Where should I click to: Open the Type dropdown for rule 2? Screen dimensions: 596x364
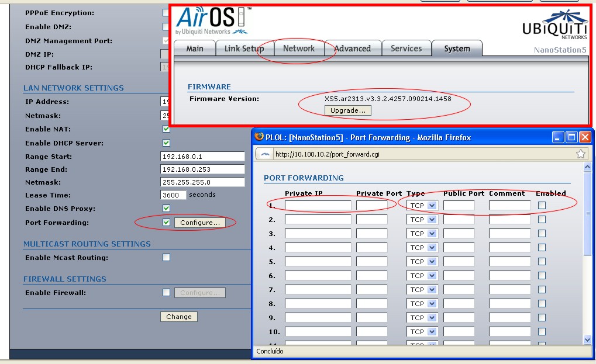[422, 219]
